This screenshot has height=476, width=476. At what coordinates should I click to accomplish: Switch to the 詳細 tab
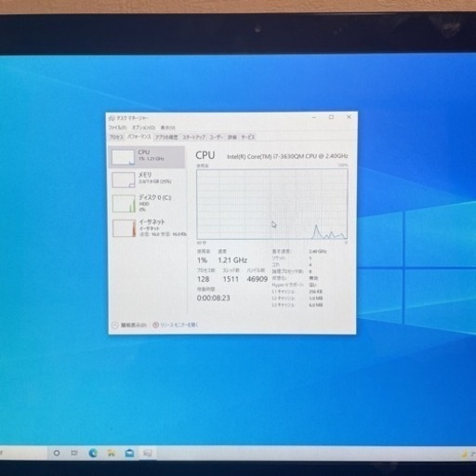(x=232, y=137)
